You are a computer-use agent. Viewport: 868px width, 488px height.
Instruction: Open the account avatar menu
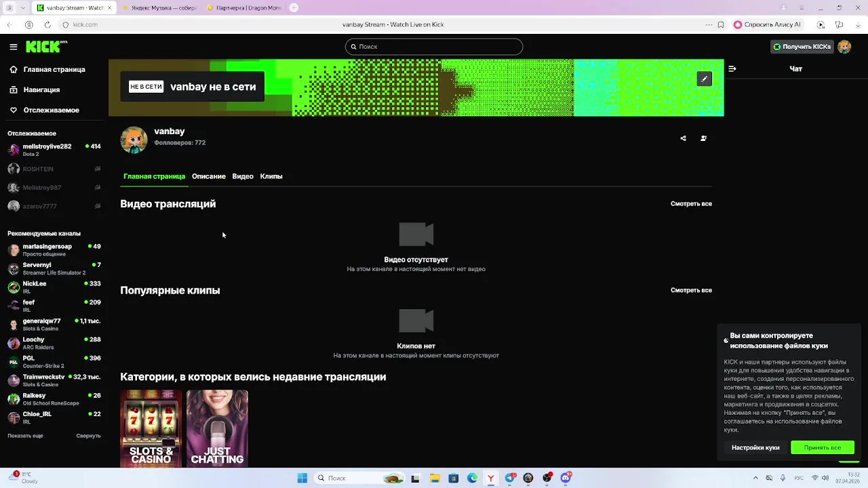(x=844, y=47)
